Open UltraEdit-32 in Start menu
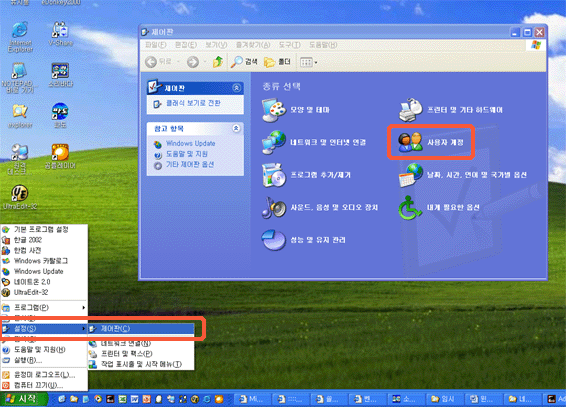This screenshot has height=407, width=566. (44, 292)
